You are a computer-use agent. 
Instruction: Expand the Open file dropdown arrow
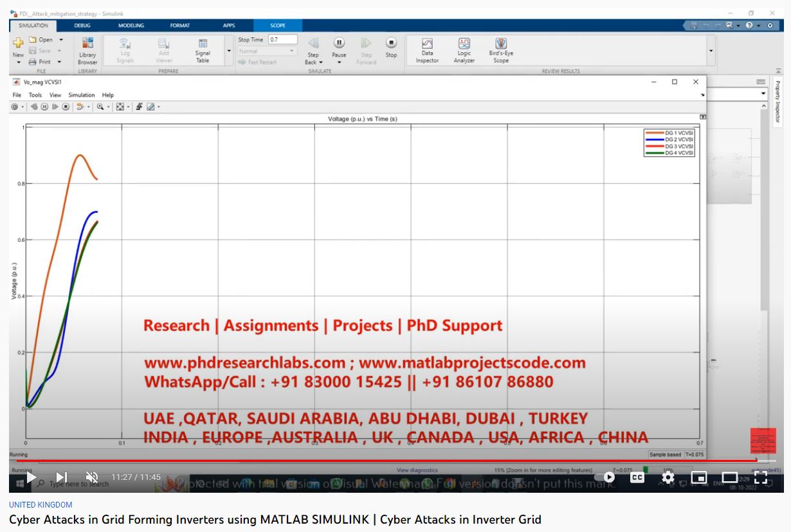[60, 40]
